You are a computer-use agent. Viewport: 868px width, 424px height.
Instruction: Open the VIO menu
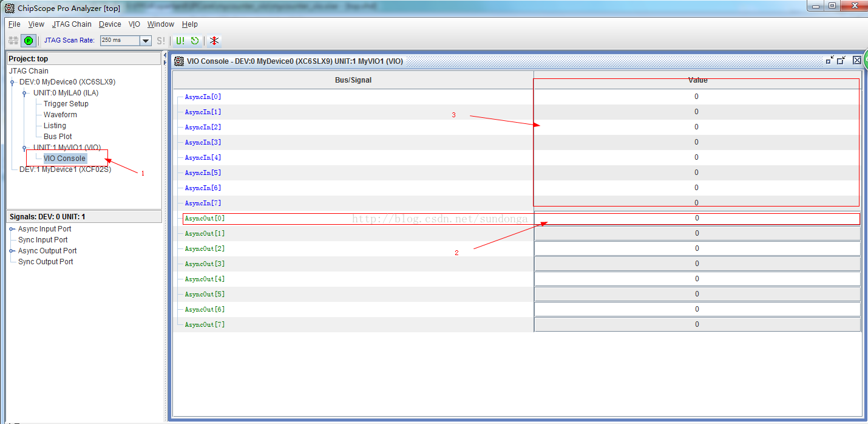134,24
